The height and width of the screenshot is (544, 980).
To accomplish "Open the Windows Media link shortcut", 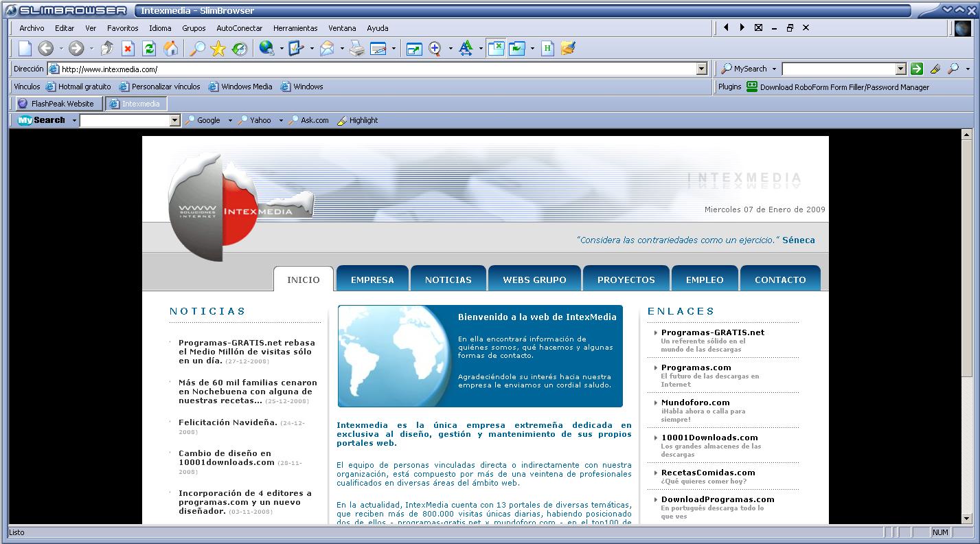I will click(240, 87).
